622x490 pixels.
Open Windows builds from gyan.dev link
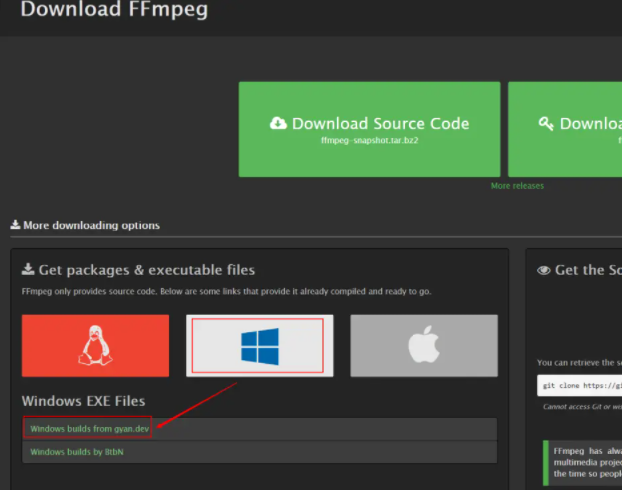90,429
